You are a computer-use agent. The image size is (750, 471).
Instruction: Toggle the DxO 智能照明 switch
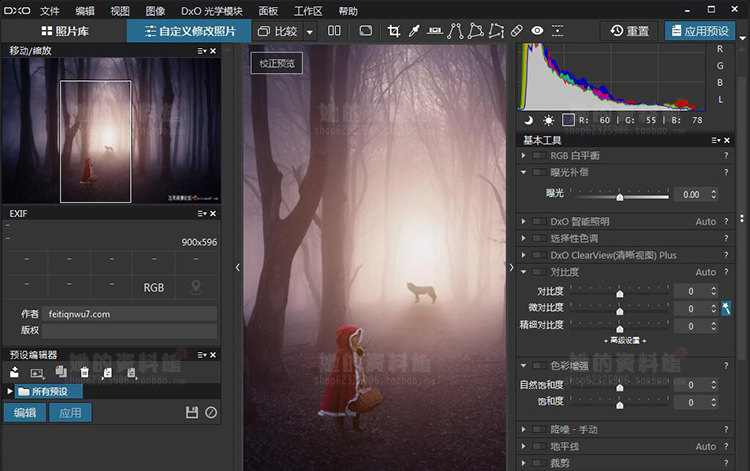pyautogui.click(x=539, y=221)
